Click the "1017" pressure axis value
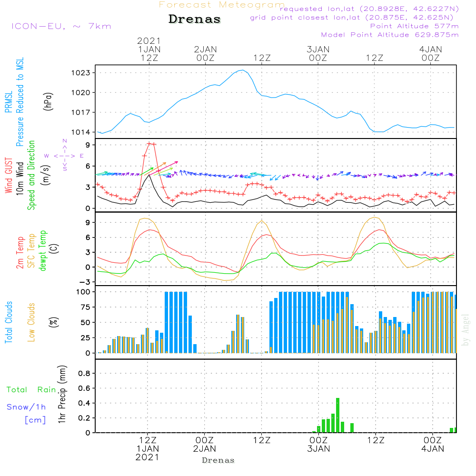Viewport: 476px width, 476px height. coord(80,112)
